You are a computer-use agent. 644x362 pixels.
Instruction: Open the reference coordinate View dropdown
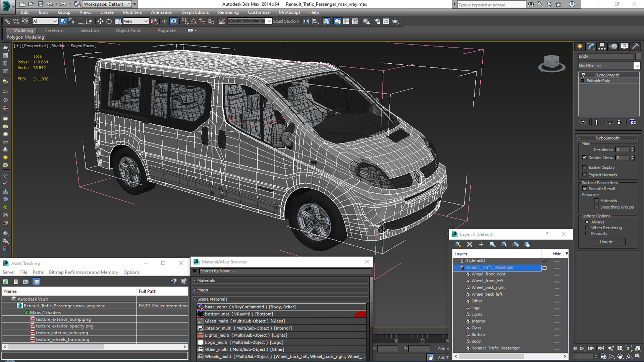136,21
